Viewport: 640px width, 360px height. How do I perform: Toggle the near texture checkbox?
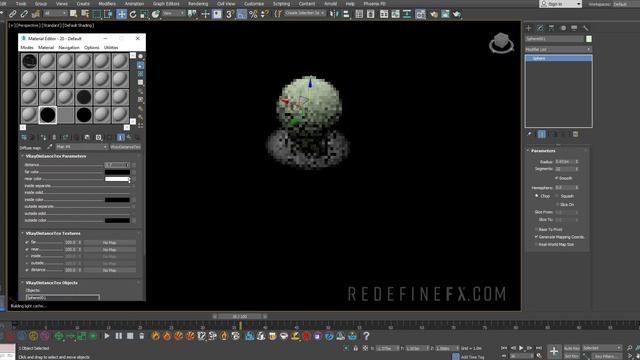coord(27,249)
